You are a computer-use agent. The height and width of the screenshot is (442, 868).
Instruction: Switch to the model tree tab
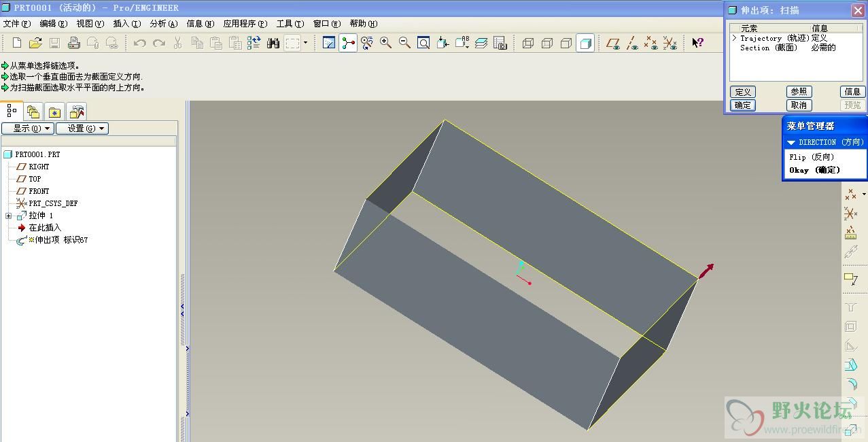point(12,111)
